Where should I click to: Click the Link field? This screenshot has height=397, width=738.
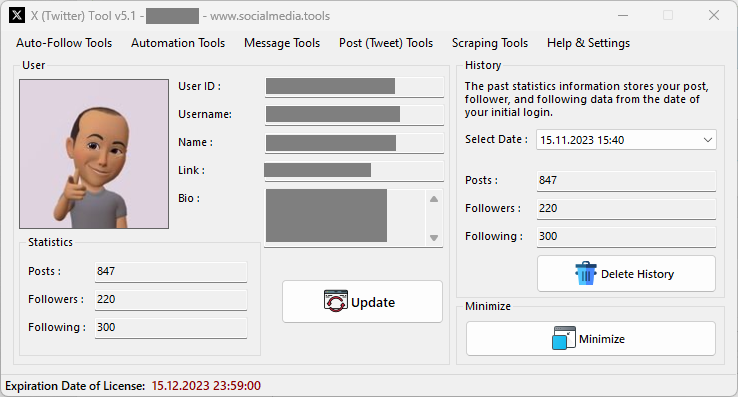pos(354,170)
